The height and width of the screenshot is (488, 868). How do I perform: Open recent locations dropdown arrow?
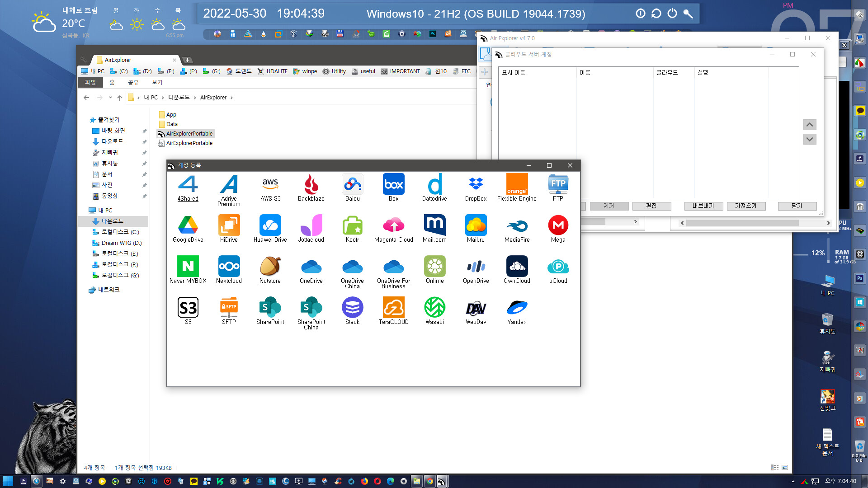click(110, 97)
